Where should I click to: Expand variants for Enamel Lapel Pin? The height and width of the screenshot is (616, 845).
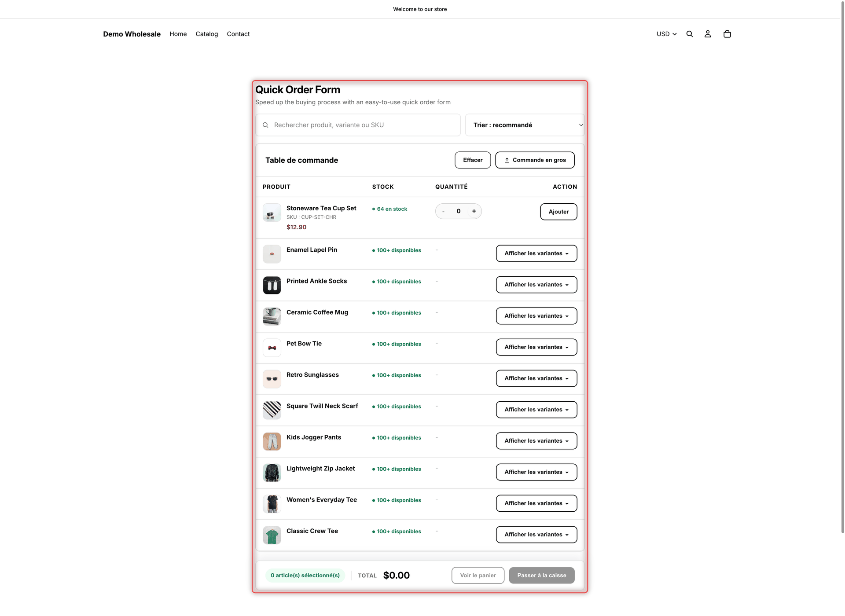coord(536,253)
